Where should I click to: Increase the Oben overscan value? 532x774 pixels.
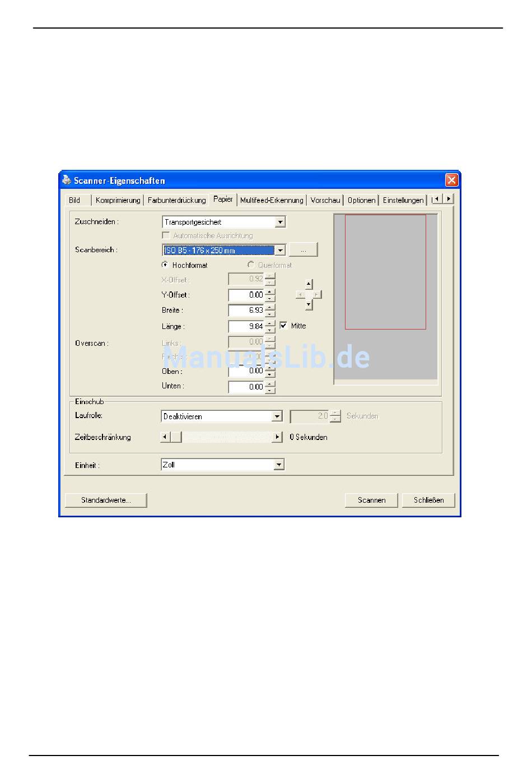coord(270,368)
